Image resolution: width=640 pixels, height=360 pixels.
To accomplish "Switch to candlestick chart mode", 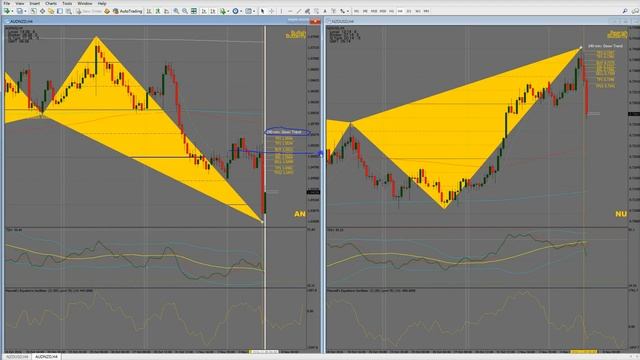I will point(158,11).
